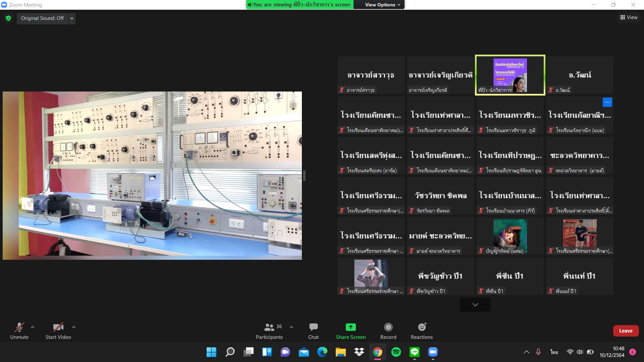This screenshot has width=644, height=362.
Task: Unmute the microphone
Action: pos(19,330)
